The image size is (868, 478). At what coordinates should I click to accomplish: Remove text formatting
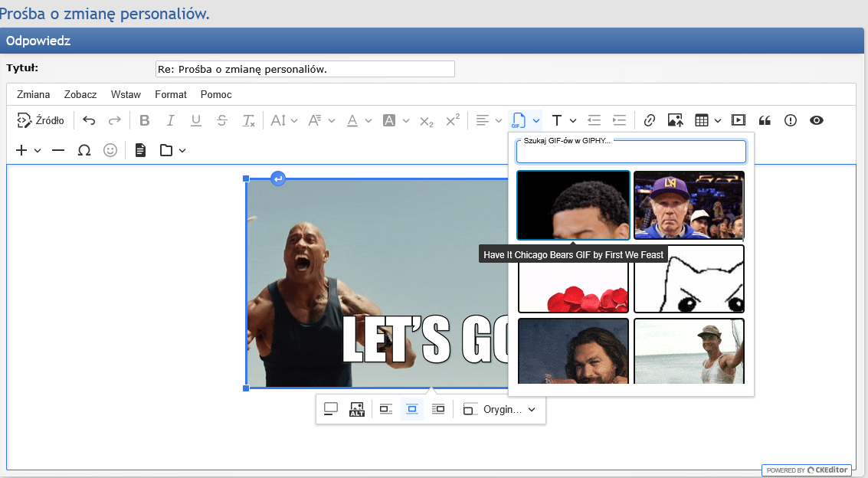coord(248,120)
